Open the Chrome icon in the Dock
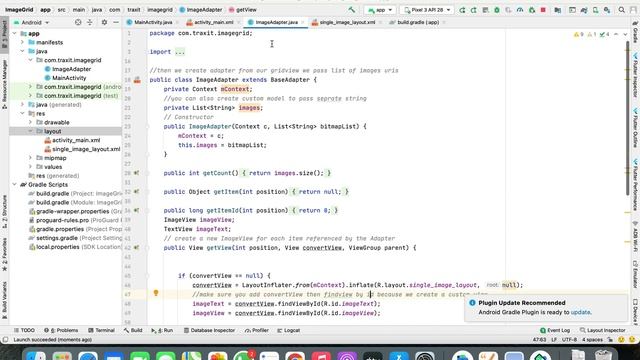 pos(295,356)
